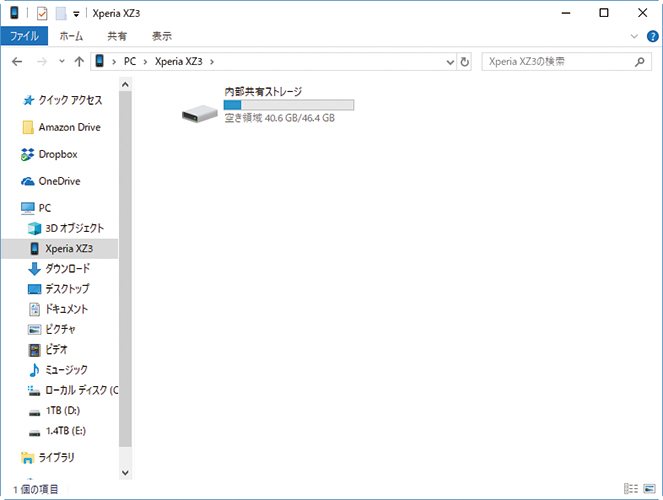The width and height of the screenshot is (663, 500).
Task: Click the storage capacity usage bar
Action: [x=288, y=104]
